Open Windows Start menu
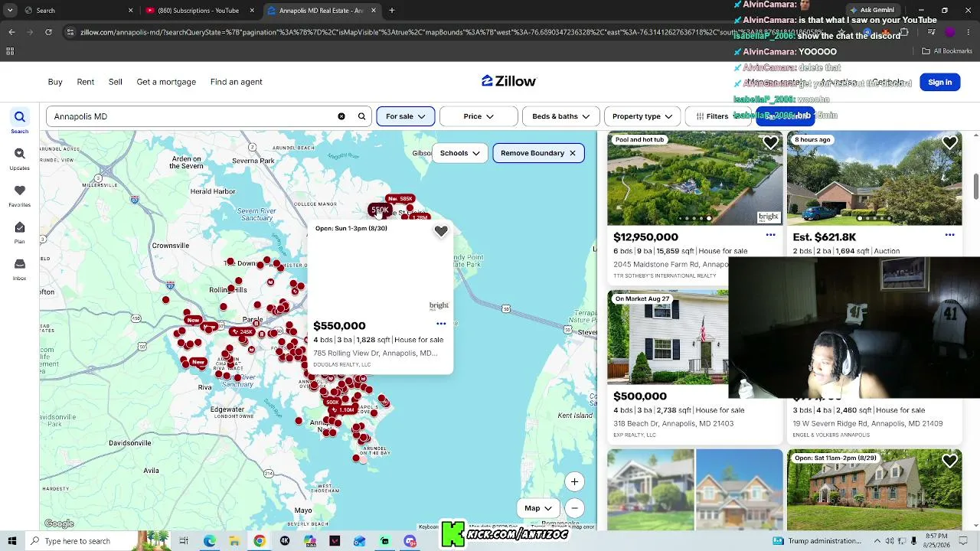This screenshot has height=551, width=980. point(12,541)
